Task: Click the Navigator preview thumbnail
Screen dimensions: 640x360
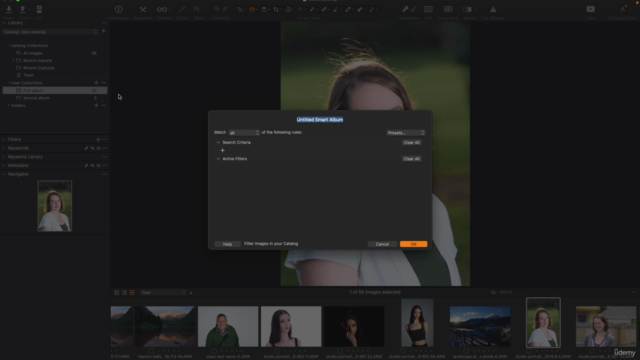Action: coord(55,206)
